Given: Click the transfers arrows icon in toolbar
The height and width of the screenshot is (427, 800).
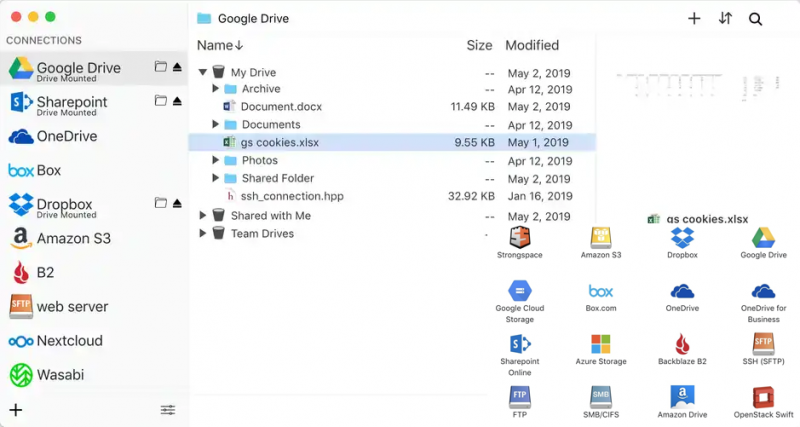Looking at the screenshot, I should click(725, 18).
